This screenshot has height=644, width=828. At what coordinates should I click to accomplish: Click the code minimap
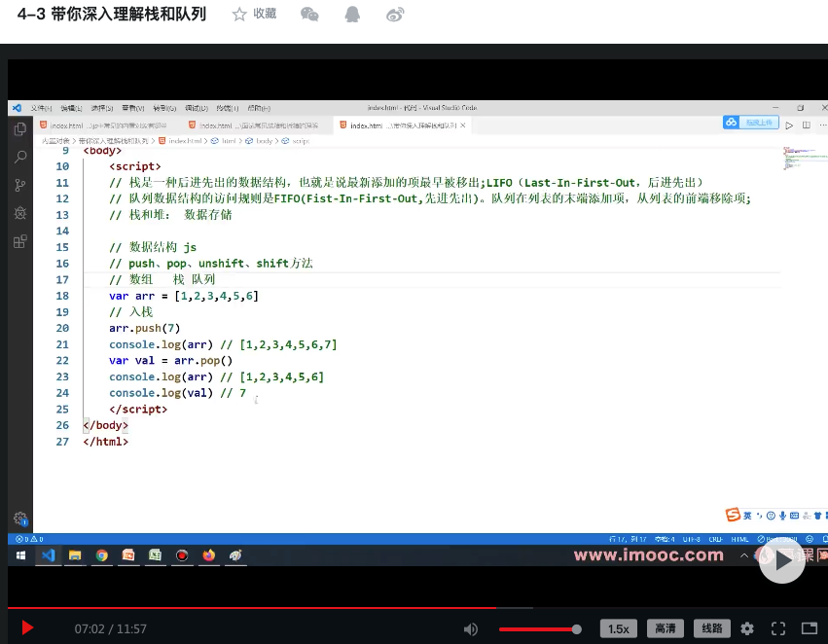804,158
